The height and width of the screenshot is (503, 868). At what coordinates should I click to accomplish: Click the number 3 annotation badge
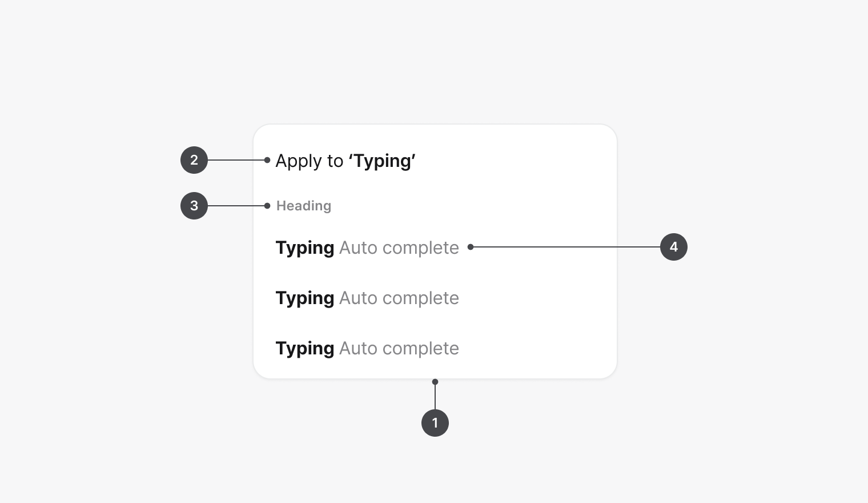(194, 206)
